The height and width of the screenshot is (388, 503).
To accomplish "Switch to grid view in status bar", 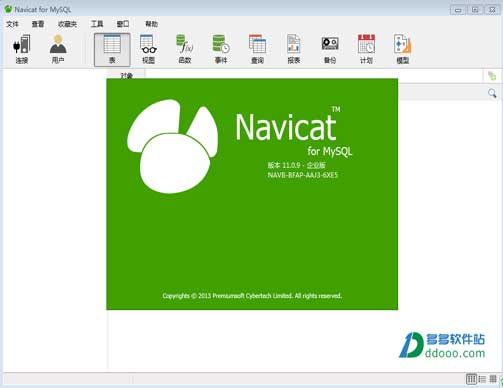I will [471, 379].
